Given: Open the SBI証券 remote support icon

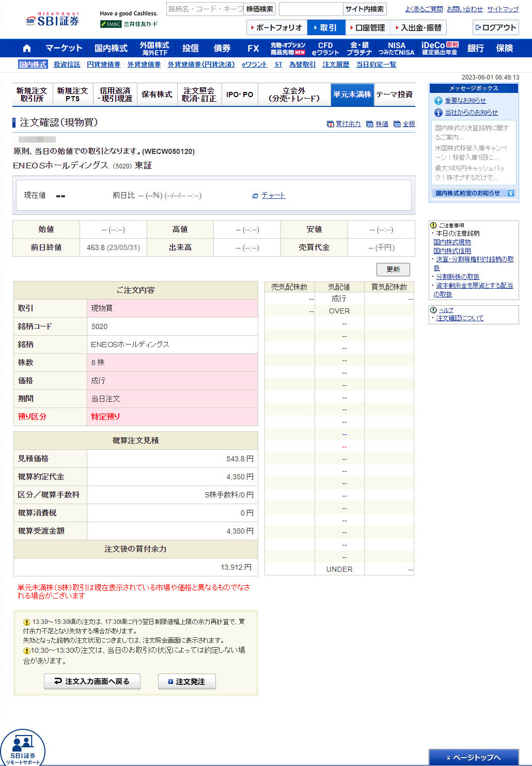Looking at the screenshot, I should (x=23, y=747).
